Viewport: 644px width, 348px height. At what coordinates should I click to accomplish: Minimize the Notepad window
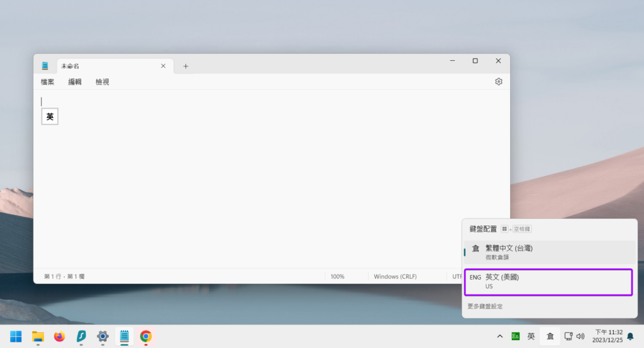click(453, 61)
